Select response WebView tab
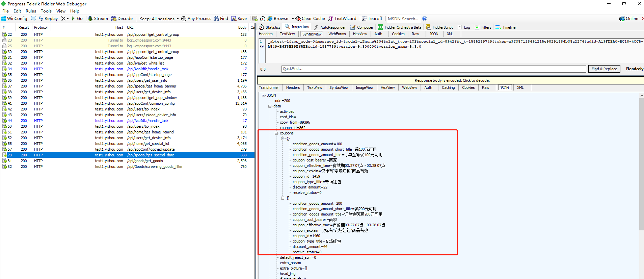Viewport: 644px width, 279px height. tap(409, 87)
